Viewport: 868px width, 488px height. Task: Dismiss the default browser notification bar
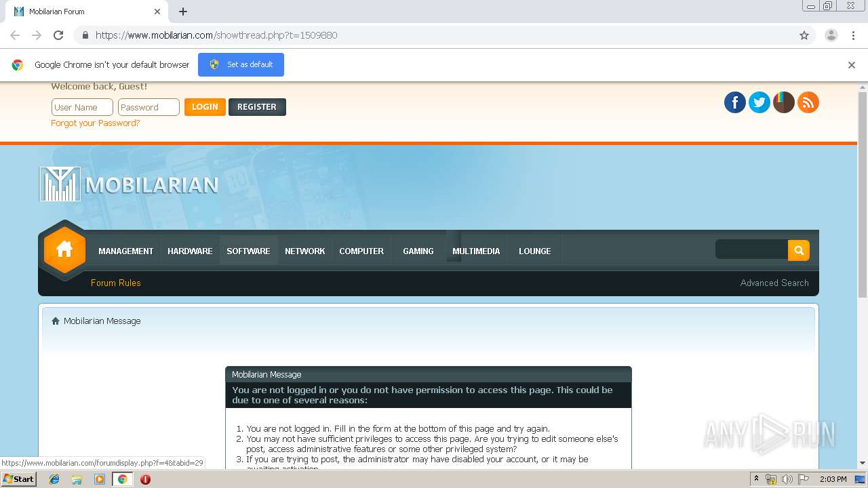[852, 65]
